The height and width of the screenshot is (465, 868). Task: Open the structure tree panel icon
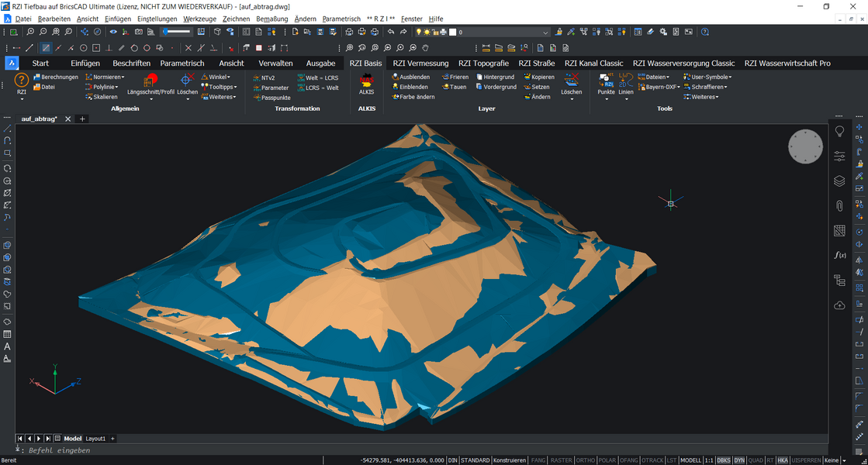(839, 281)
